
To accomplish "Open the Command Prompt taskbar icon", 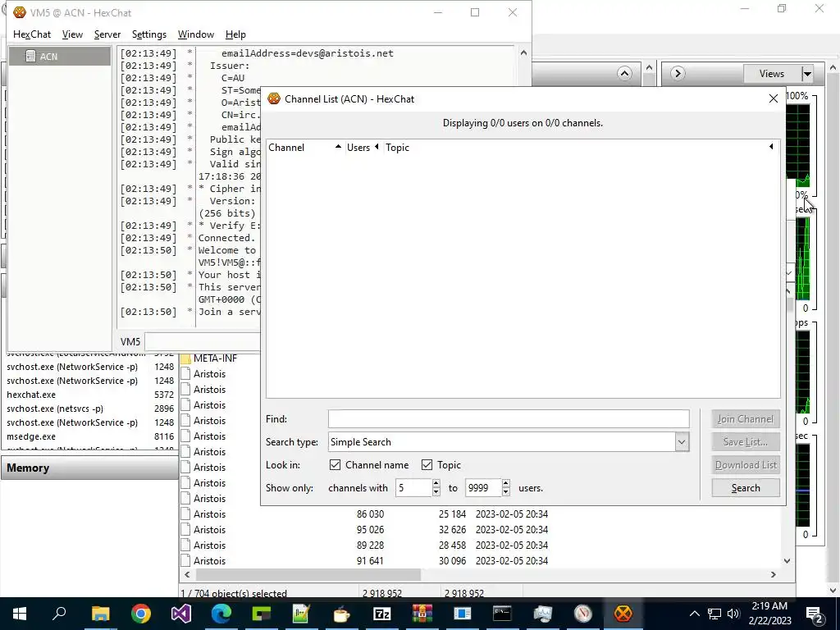I will click(503, 614).
